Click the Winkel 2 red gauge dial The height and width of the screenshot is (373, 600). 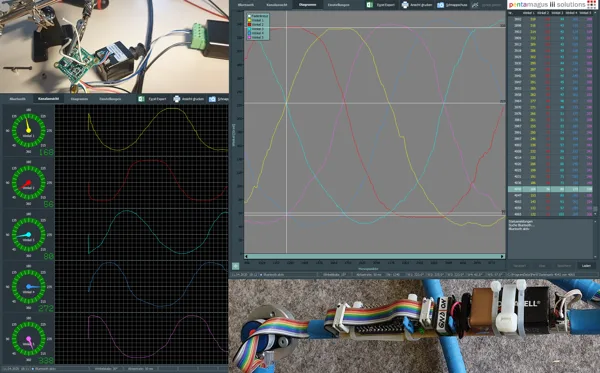[29, 182]
